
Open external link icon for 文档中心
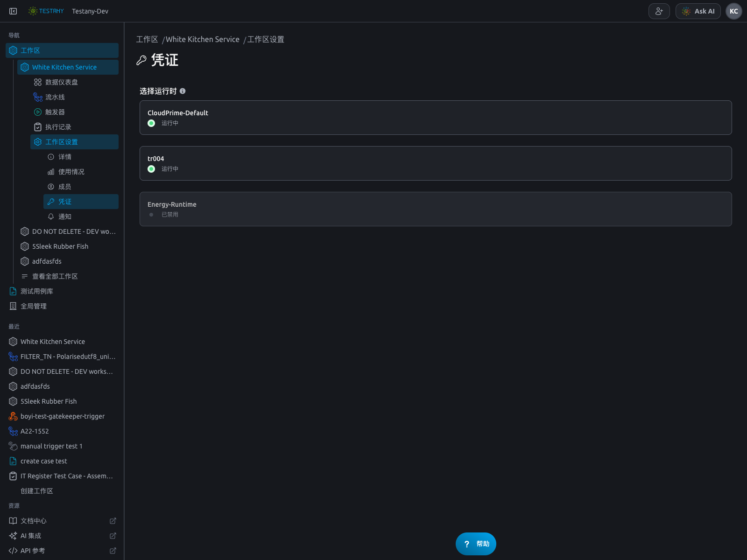pyautogui.click(x=113, y=521)
